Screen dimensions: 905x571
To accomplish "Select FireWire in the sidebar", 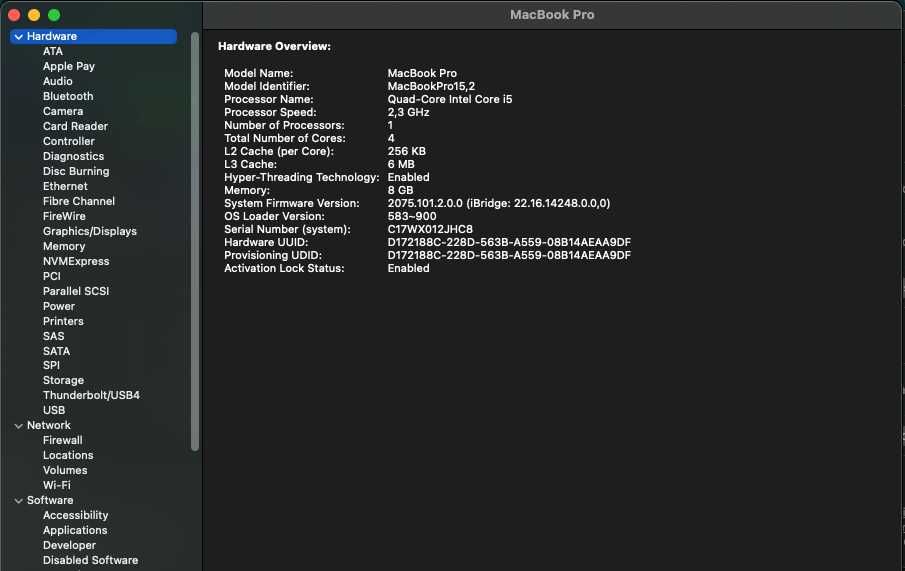I will 64,217.
